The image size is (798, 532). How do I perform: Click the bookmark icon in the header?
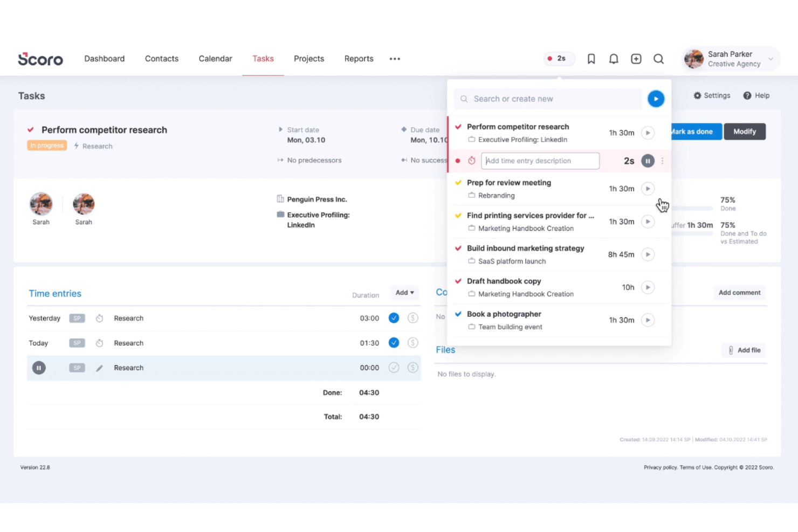590,59
